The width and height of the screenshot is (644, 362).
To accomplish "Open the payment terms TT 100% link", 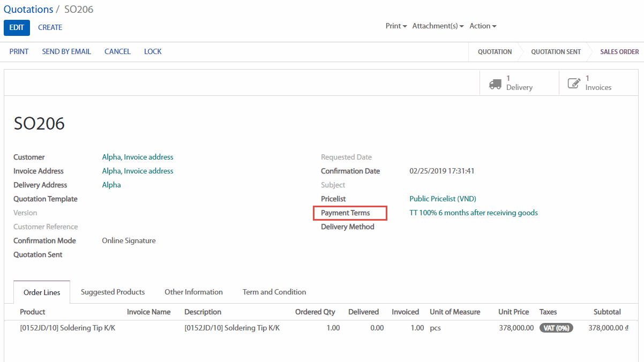I will (x=473, y=213).
